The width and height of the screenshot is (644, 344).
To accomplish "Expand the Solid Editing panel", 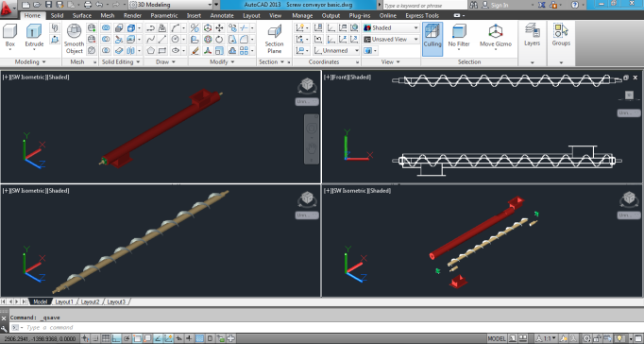I will click(x=121, y=62).
